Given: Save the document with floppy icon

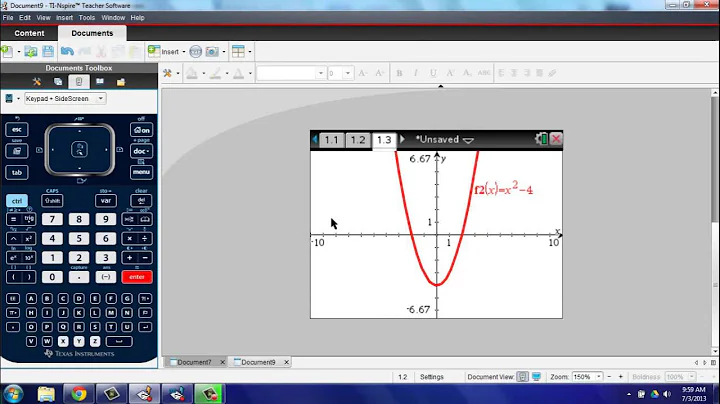Looking at the screenshot, I should pos(48,51).
